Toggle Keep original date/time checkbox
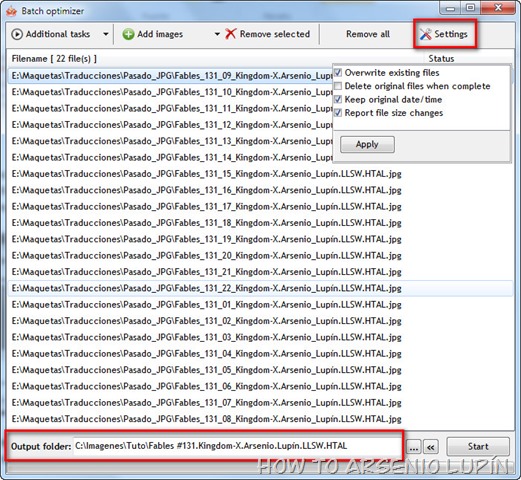 [x=338, y=99]
